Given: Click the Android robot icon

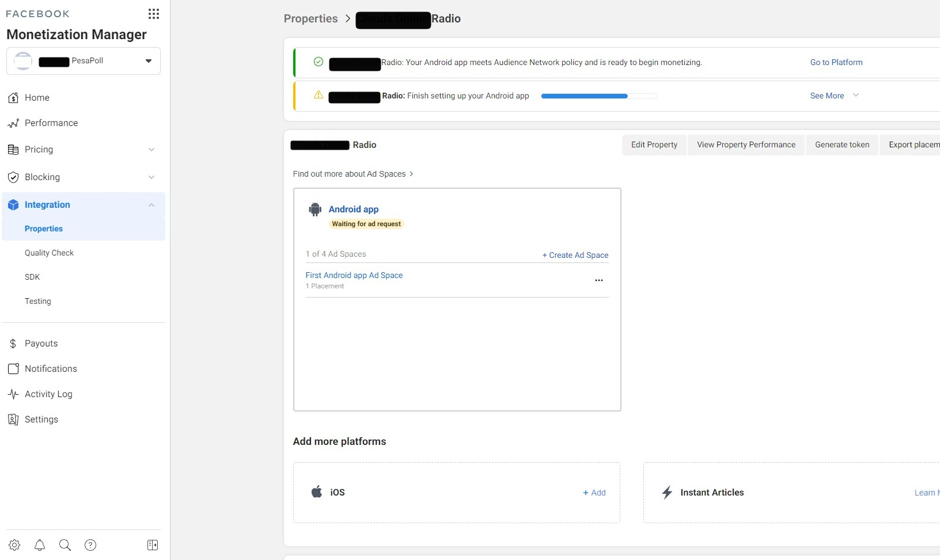Looking at the screenshot, I should tap(315, 209).
